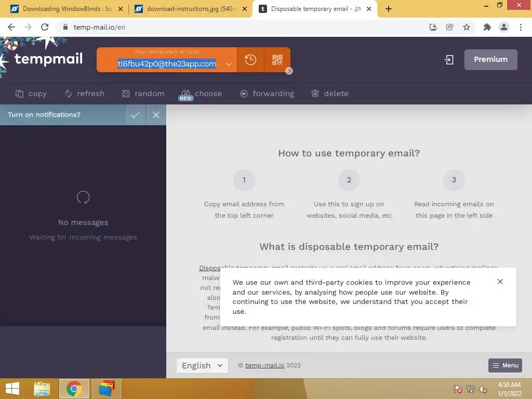532x399 pixels.
Task: Click the network tray icon
Action: pos(470,389)
